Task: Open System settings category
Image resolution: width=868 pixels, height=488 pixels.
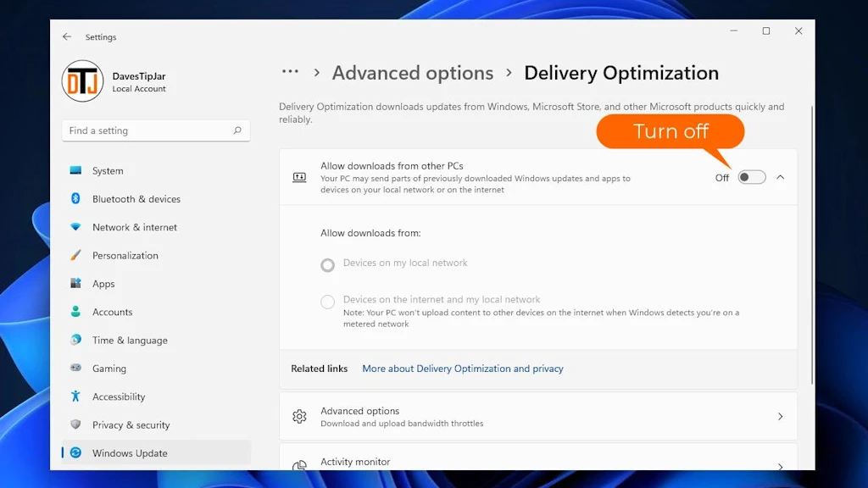Action: (x=108, y=170)
